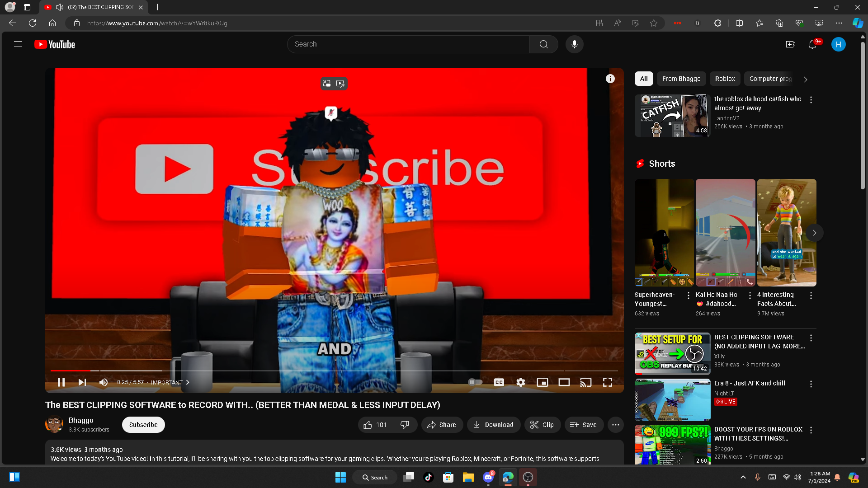
Task: Like this video
Action: (376, 425)
